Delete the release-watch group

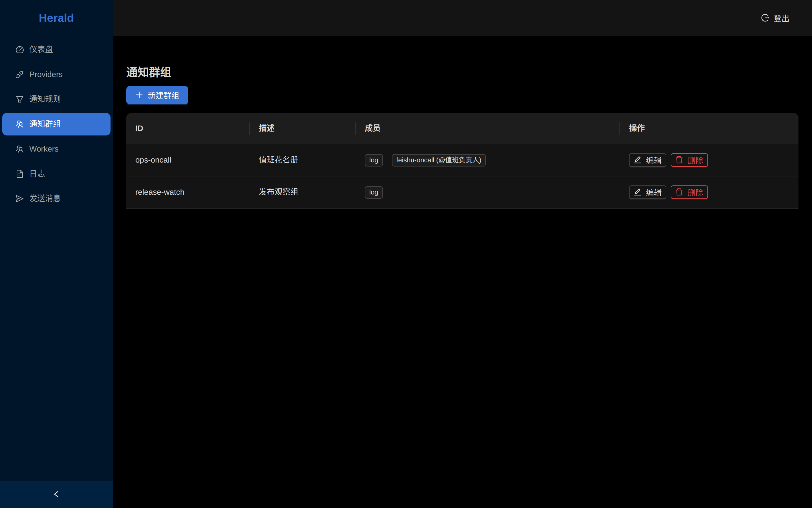(x=689, y=192)
